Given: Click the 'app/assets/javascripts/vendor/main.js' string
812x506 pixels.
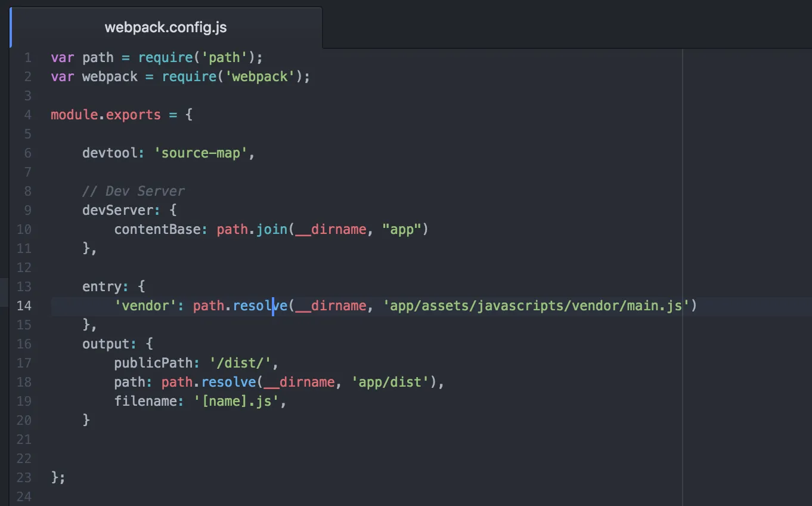Looking at the screenshot, I should click(x=537, y=306).
